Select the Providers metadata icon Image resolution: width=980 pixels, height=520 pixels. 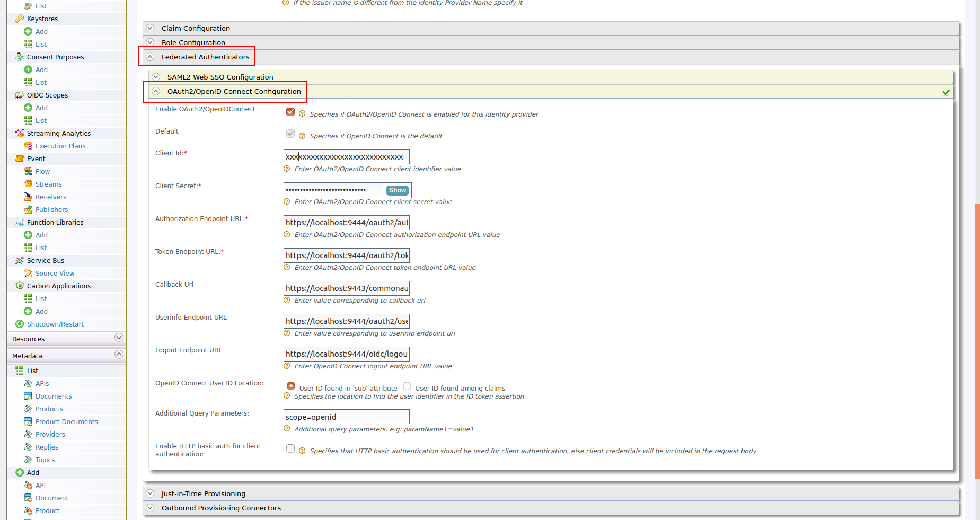(x=28, y=434)
